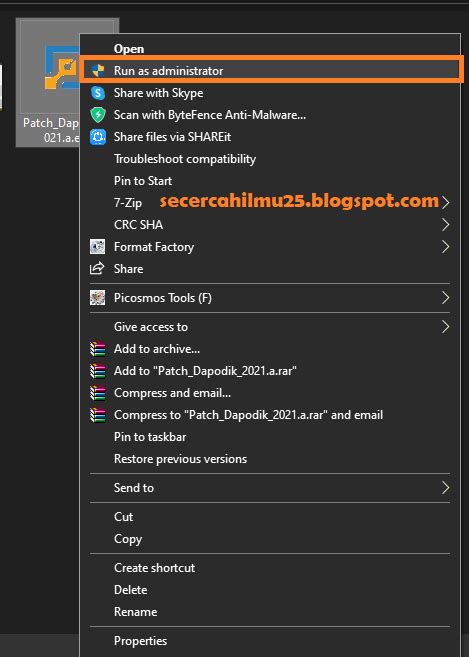Expand the CRC SHA submenu arrow
Image resolution: width=469 pixels, height=657 pixels.
[x=446, y=225]
